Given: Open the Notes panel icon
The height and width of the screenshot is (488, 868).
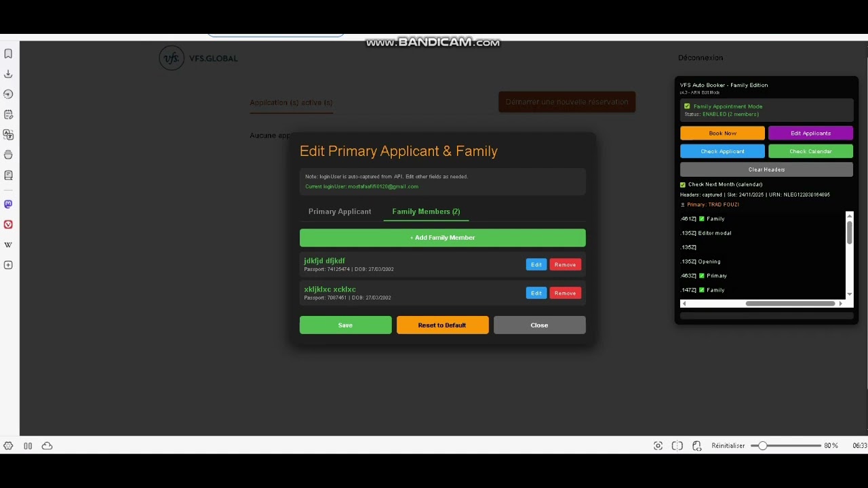Looking at the screenshot, I should (8, 115).
